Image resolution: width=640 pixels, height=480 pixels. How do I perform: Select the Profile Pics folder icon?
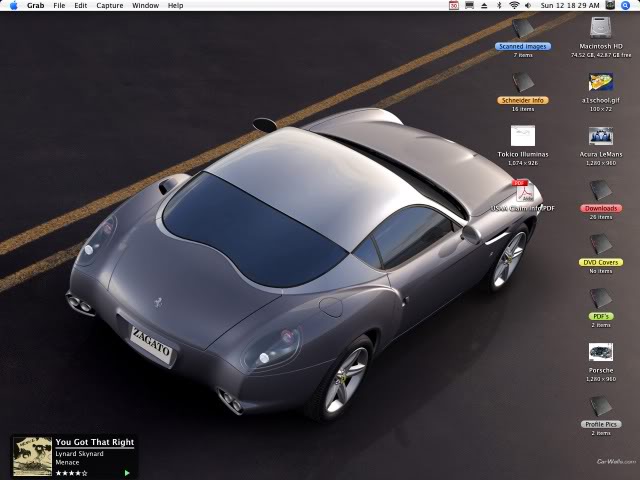601,406
